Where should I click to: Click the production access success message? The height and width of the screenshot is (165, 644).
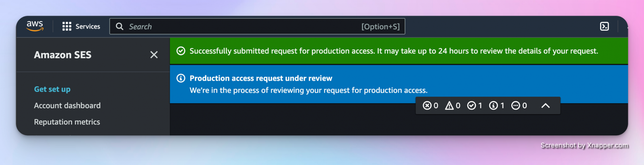pyautogui.click(x=394, y=51)
